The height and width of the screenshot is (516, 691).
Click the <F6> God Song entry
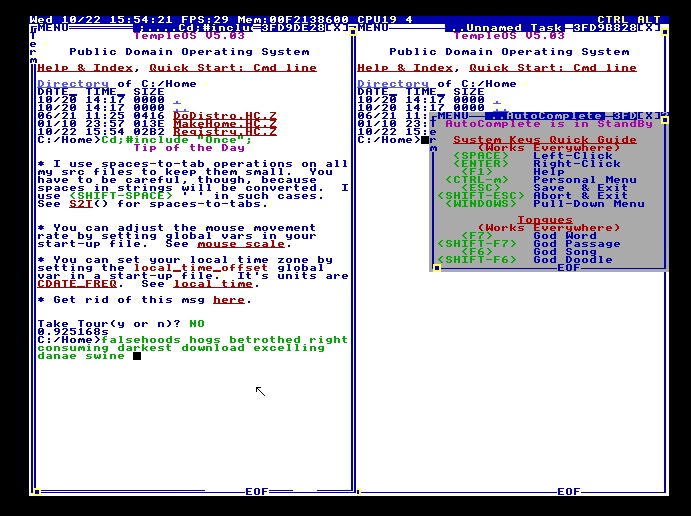click(529, 252)
